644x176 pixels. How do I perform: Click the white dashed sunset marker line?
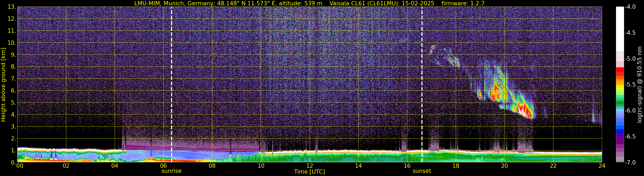tap(422, 85)
